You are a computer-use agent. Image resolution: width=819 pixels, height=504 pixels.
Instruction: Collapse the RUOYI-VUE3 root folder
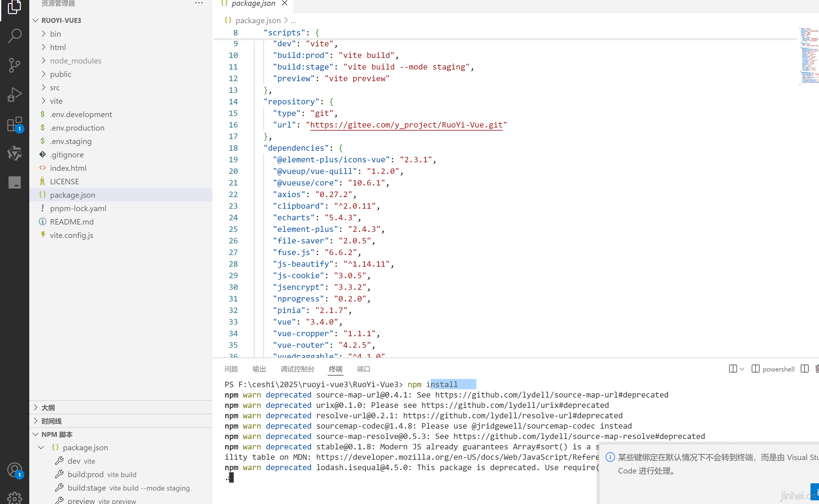pyautogui.click(x=36, y=20)
